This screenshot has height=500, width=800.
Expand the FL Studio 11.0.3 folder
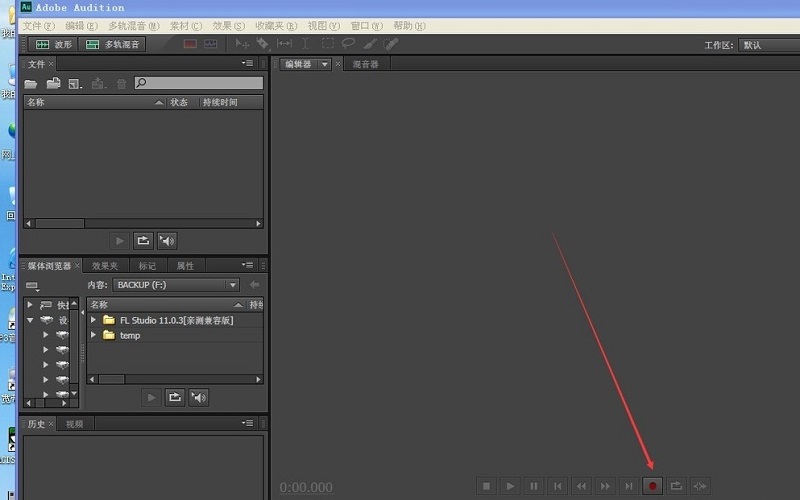pos(93,320)
